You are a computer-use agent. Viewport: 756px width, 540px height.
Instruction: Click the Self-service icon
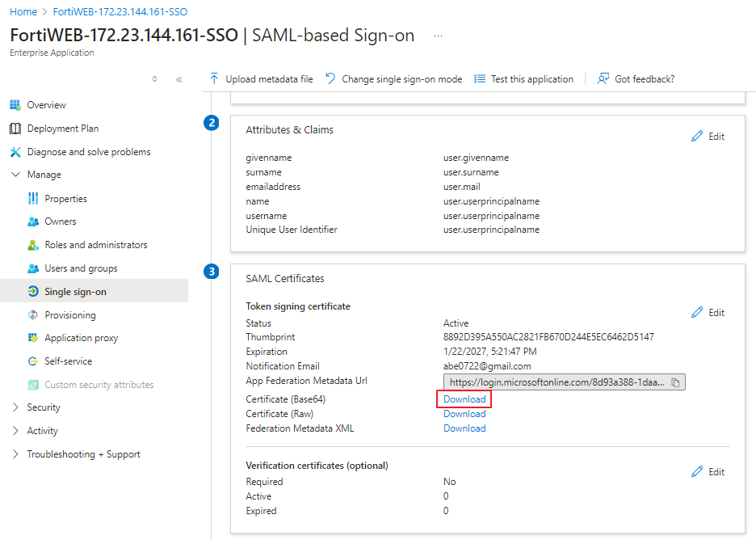click(x=33, y=361)
